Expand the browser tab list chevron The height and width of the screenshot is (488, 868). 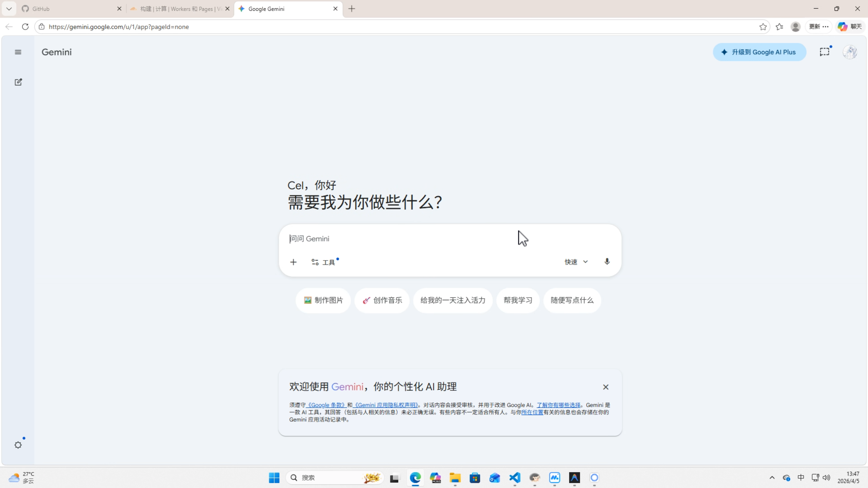9,9
